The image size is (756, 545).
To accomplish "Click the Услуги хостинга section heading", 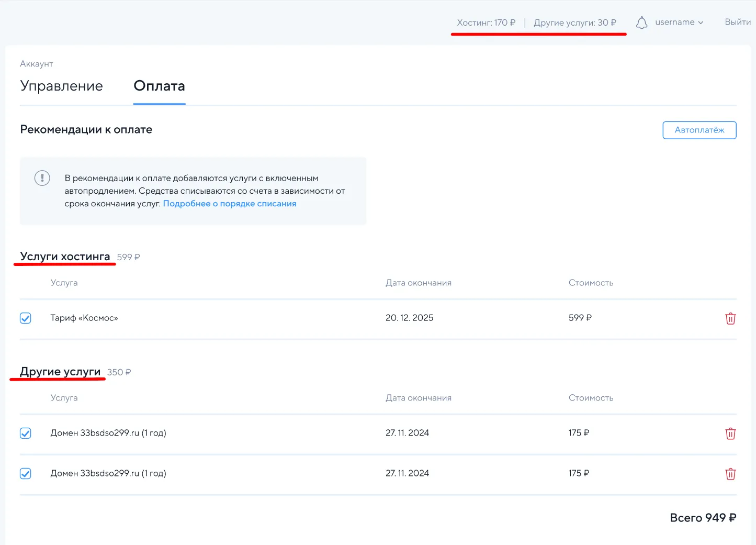I will 65,257.
